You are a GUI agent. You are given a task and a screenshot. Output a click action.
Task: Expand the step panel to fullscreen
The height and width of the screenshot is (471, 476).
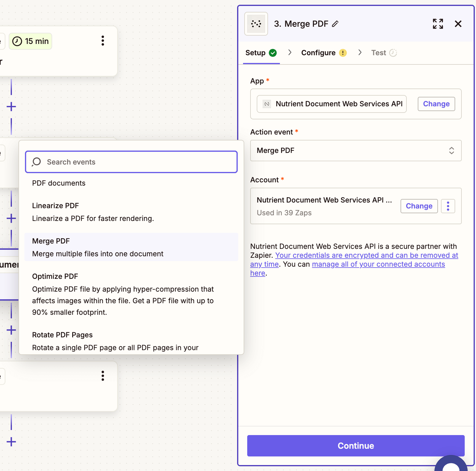(x=438, y=24)
